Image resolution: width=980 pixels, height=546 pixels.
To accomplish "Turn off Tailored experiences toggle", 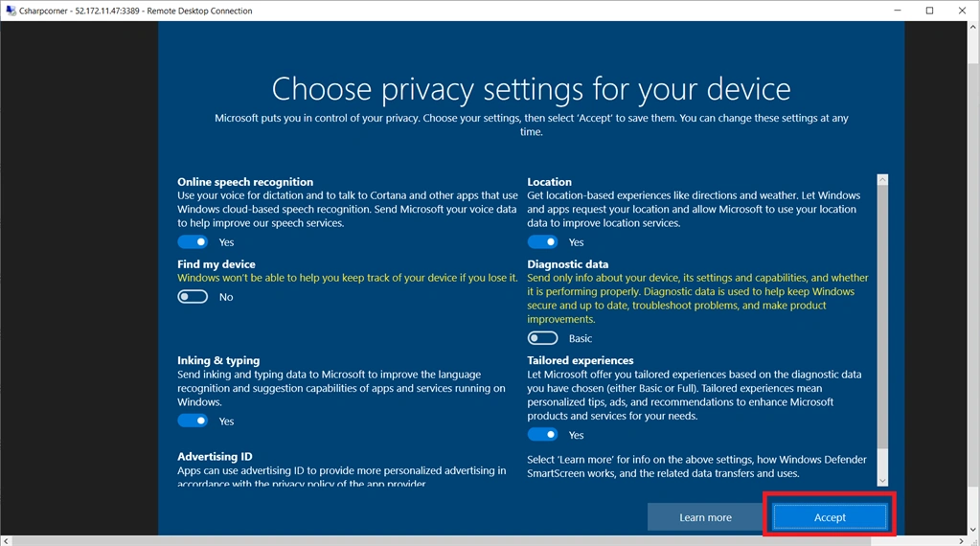I will [x=542, y=434].
